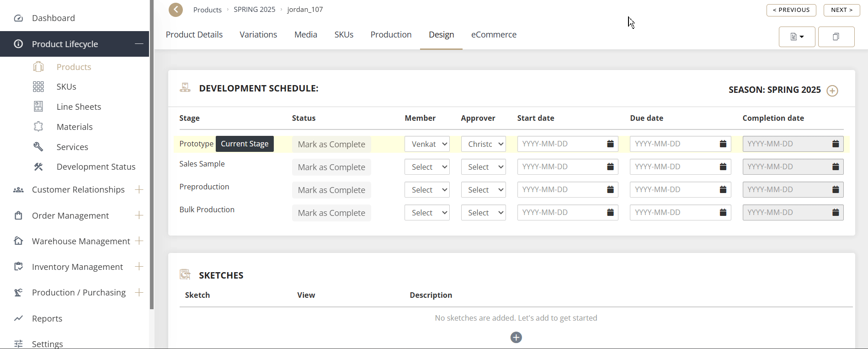Mark Bulk Production stage as complete

click(x=331, y=213)
